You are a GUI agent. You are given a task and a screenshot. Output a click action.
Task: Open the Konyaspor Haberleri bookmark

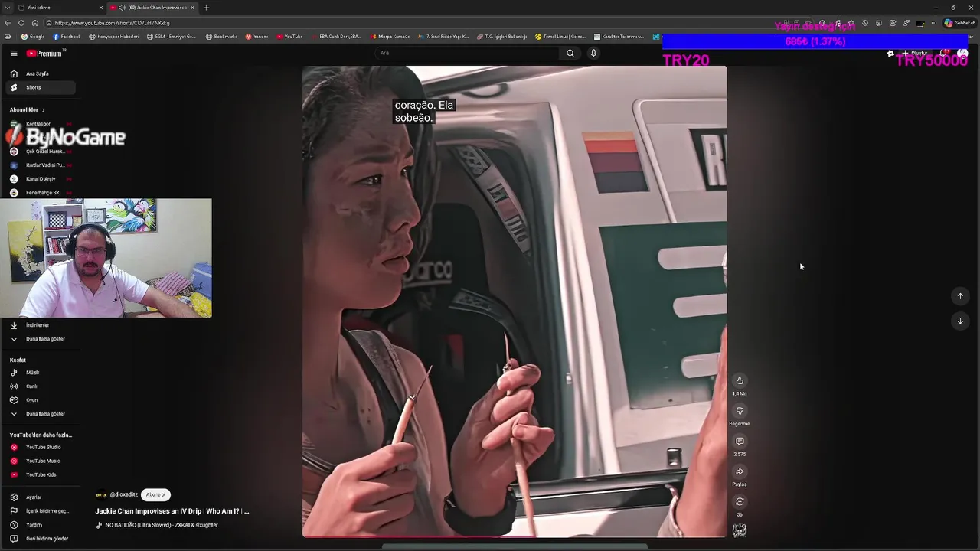coord(114,37)
